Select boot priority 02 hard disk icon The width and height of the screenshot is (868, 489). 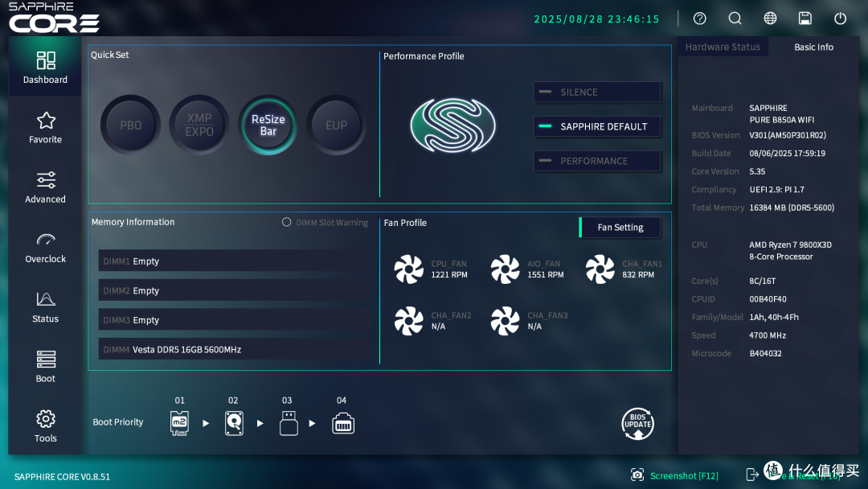click(x=234, y=423)
